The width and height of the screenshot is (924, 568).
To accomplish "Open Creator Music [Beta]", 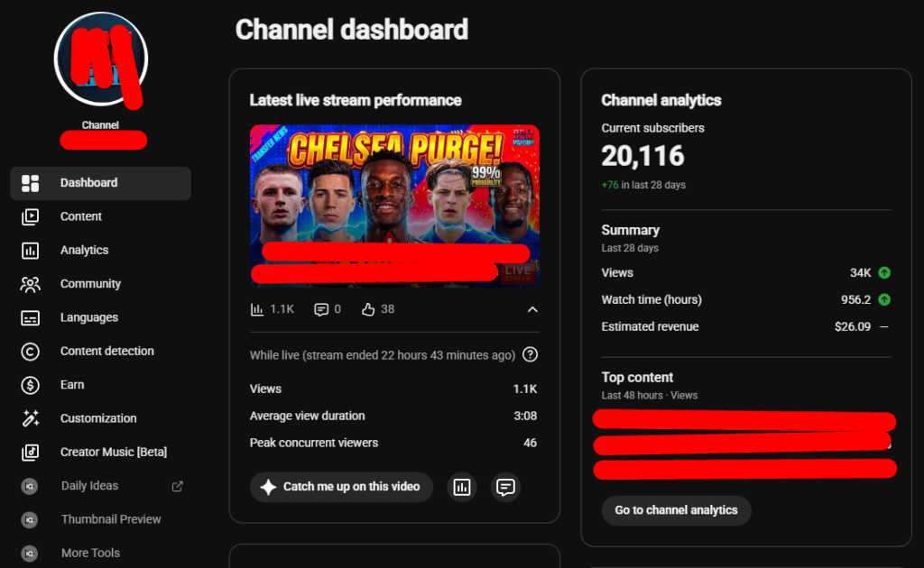I will tap(101, 452).
